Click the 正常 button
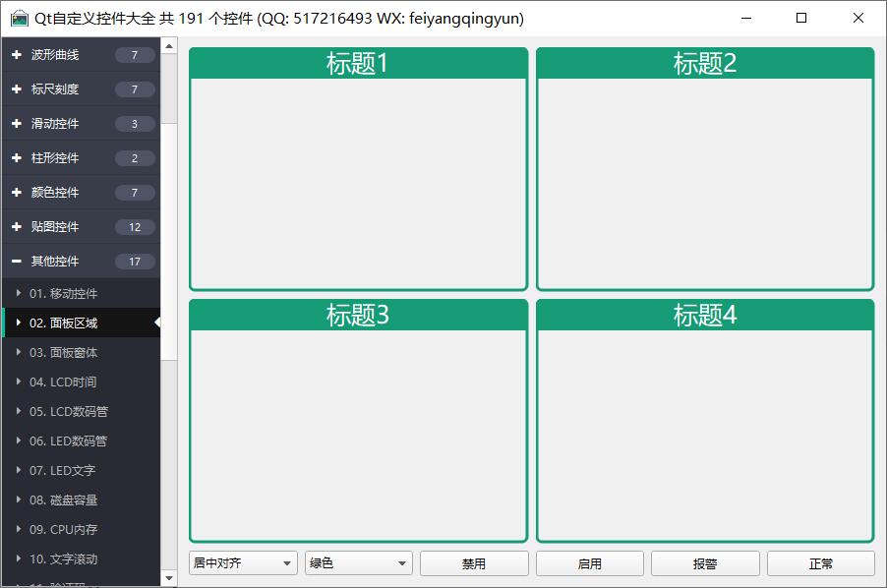This screenshot has height=588, width=887. [x=820, y=563]
